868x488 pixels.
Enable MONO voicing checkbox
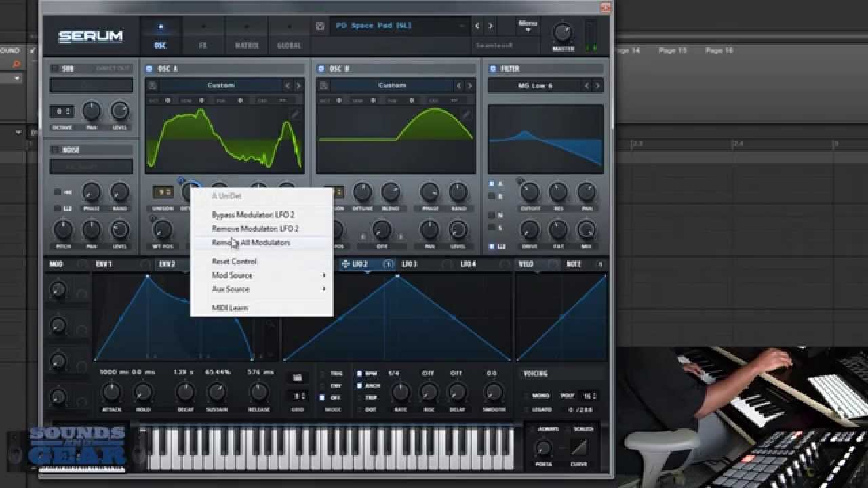click(528, 396)
